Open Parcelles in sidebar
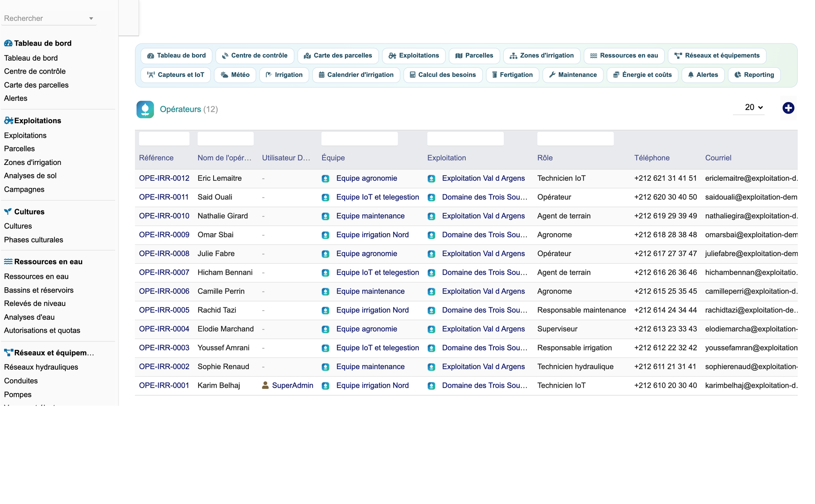Viewport: 815px width, 504px height. pos(19,149)
